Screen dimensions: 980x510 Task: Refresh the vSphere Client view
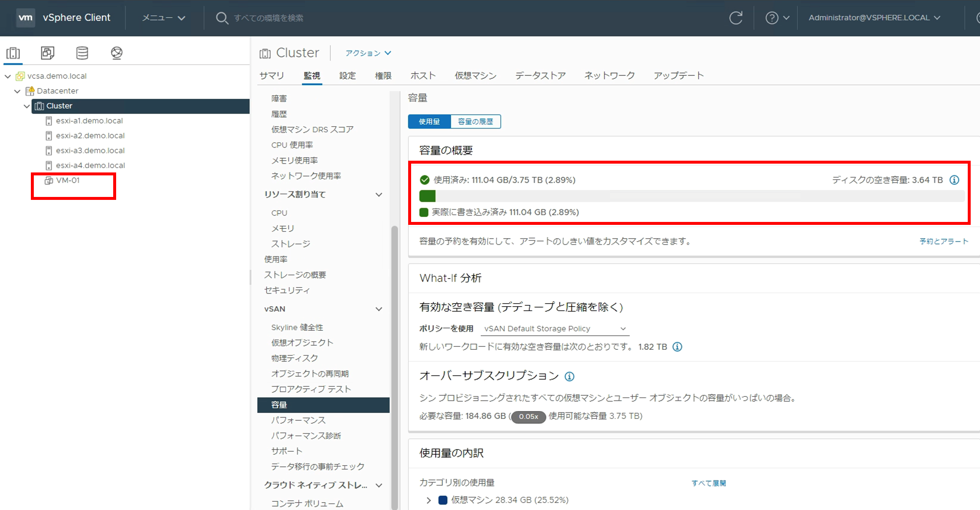point(736,18)
